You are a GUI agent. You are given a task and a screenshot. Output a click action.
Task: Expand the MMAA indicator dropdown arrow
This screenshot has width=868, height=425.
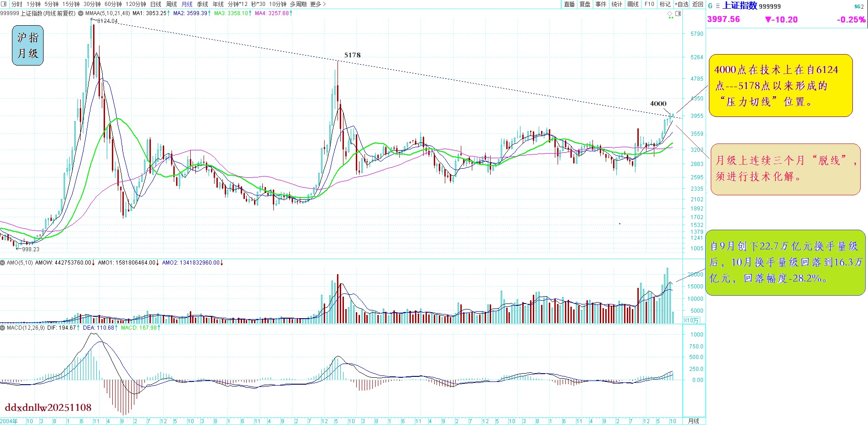pos(81,13)
